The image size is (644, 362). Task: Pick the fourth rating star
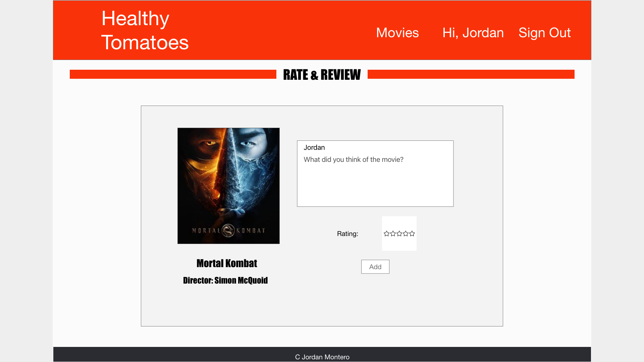406,234
